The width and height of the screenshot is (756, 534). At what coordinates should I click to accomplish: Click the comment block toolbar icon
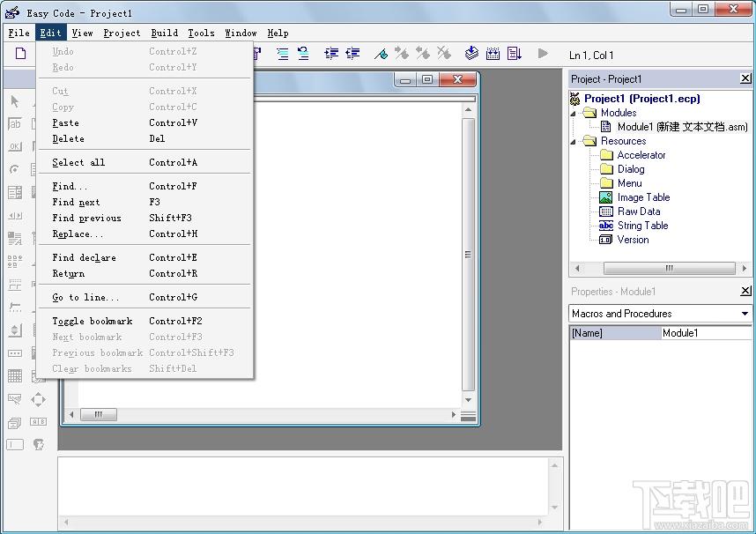(x=283, y=54)
